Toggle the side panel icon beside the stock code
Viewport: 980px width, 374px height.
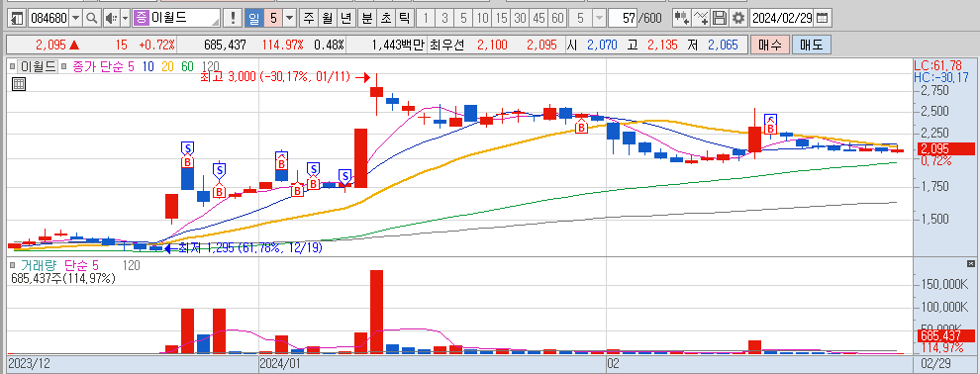point(18,18)
